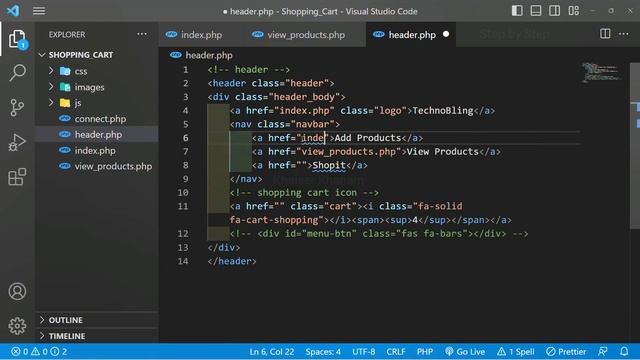The image size is (640, 360).
Task: Click the editor minimap preview
Action: 601,72
